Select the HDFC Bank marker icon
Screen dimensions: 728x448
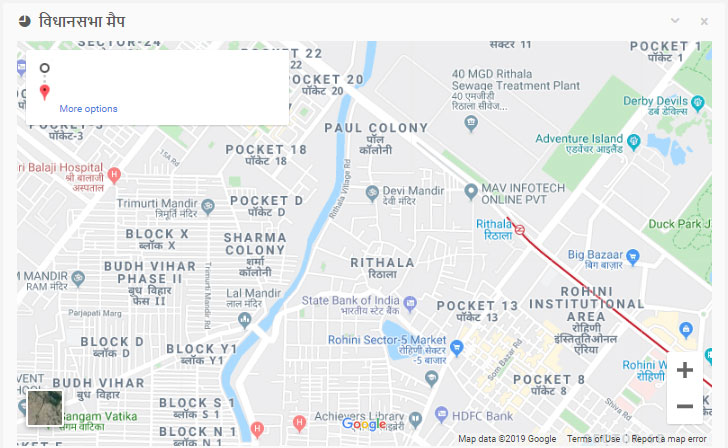click(441, 414)
